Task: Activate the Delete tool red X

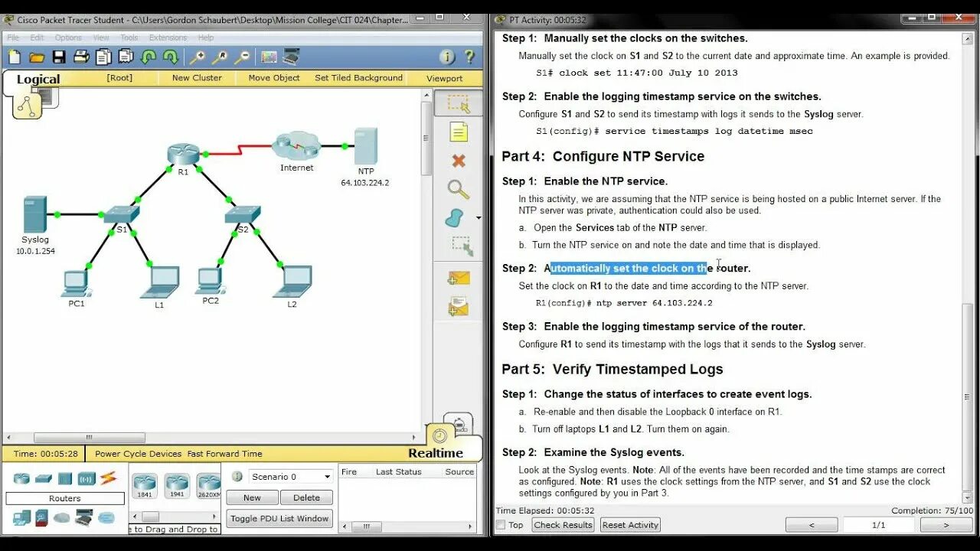Action: click(459, 161)
